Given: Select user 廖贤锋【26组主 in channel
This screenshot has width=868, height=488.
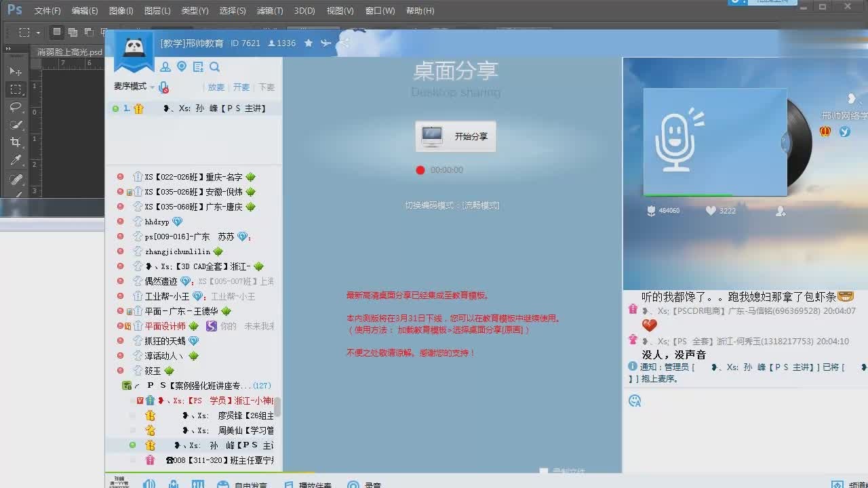Looking at the screenshot, I should point(228,415).
